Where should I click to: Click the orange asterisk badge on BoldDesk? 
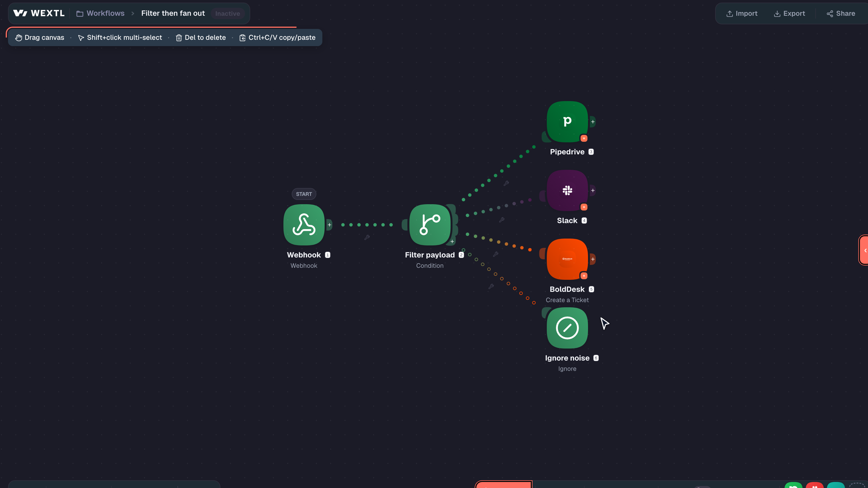(584, 276)
